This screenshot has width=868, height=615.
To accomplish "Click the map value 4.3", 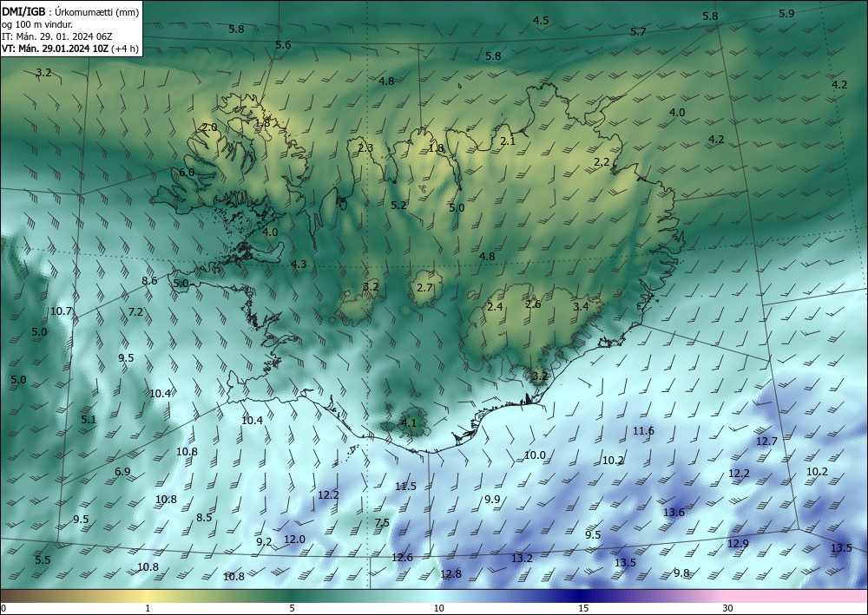I will click(x=299, y=265).
